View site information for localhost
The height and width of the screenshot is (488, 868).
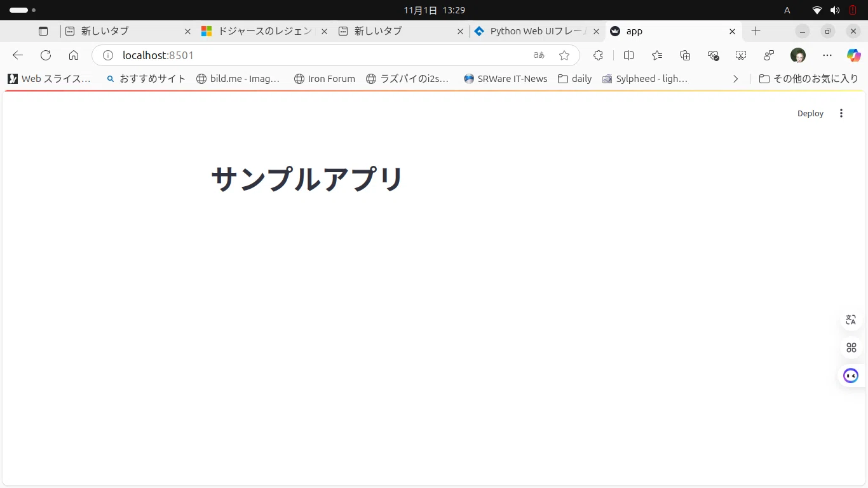[x=108, y=55]
